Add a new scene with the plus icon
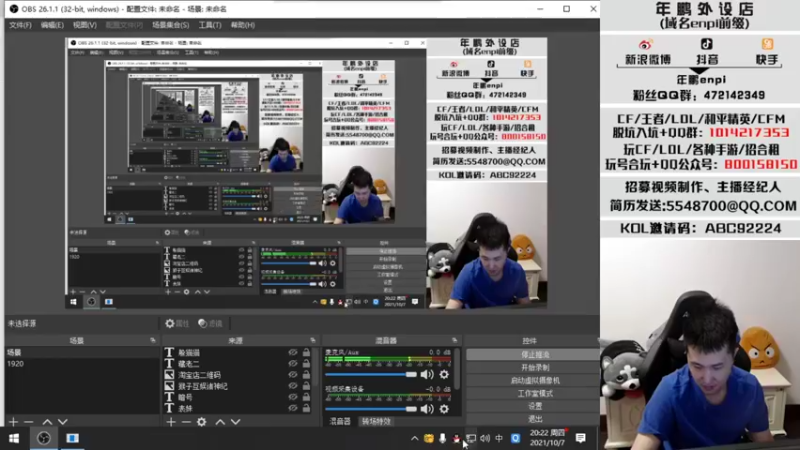 [14, 422]
